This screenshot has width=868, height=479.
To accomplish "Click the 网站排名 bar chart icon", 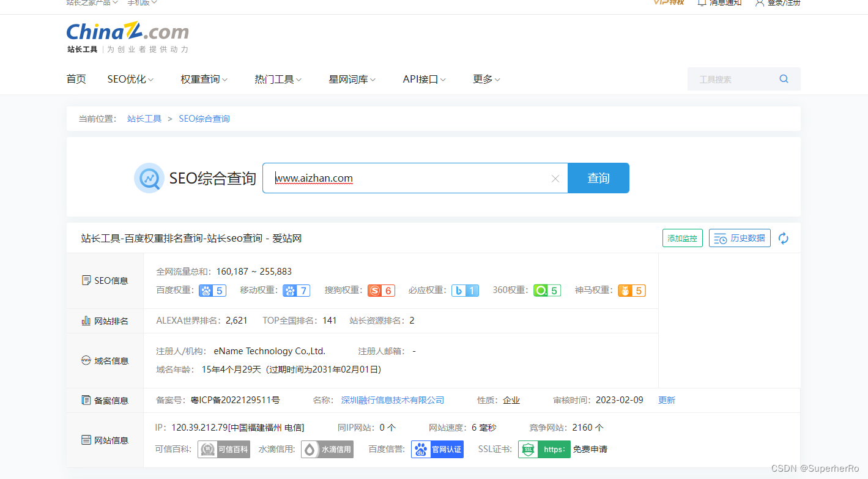I will (86, 321).
